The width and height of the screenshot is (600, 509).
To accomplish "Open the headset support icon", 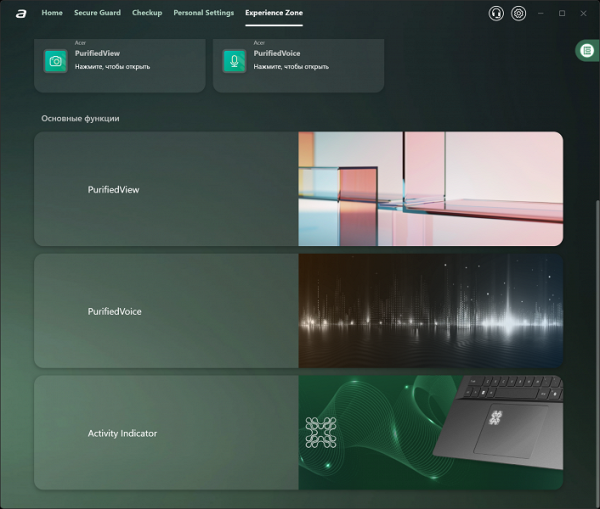I will click(496, 13).
